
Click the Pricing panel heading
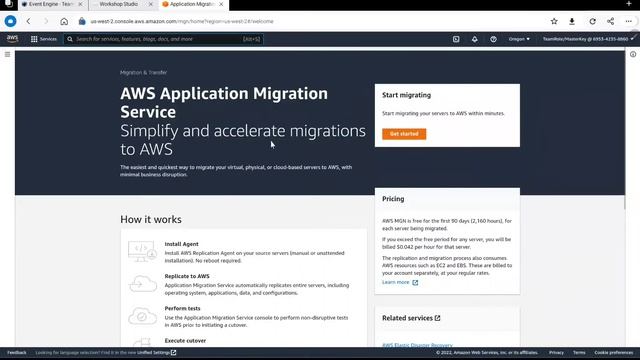tap(393, 199)
